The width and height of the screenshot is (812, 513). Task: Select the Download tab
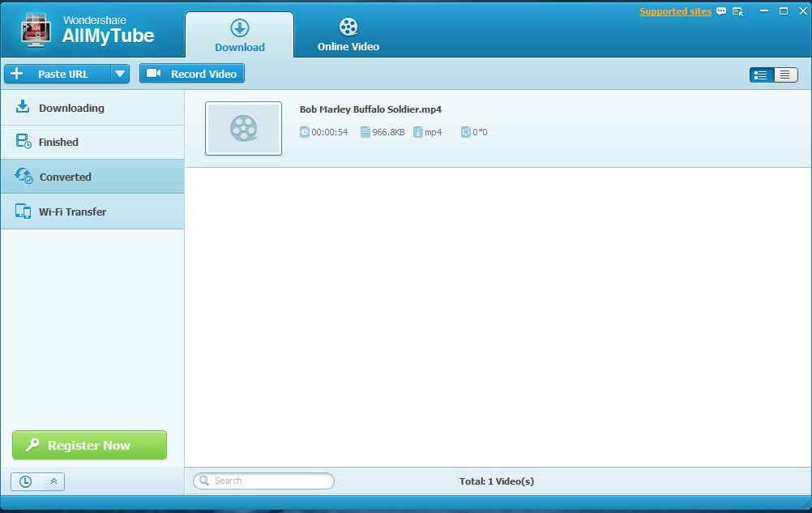pyautogui.click(x=240, y=36)
